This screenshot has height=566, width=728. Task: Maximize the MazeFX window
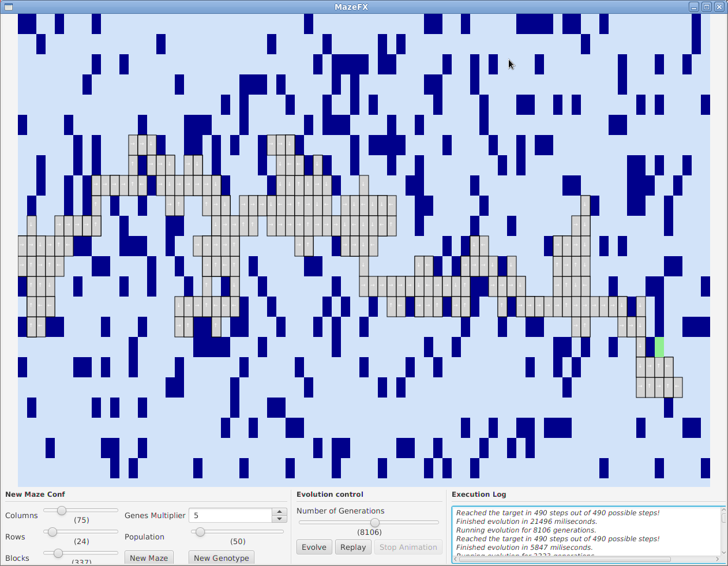click(x=707, y=7)
